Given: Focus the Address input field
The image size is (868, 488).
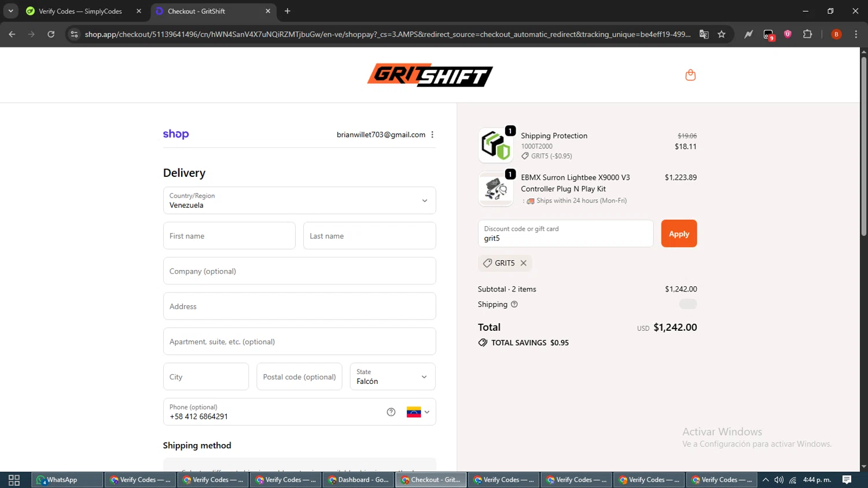Looking at the screenshot, I should [299, 306].
